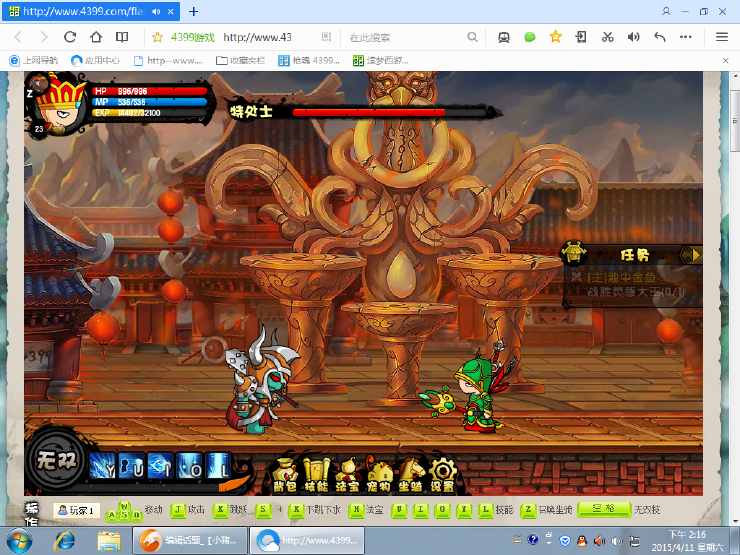Open the 收藏夹栏 bookmarks folder
This screenshot has height=555, width=740.
[240, 60]
